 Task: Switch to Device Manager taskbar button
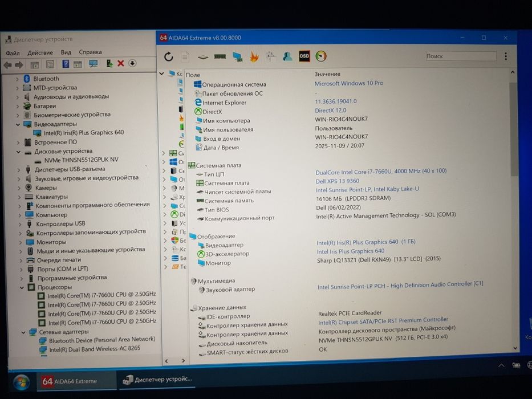pos(158,379)
